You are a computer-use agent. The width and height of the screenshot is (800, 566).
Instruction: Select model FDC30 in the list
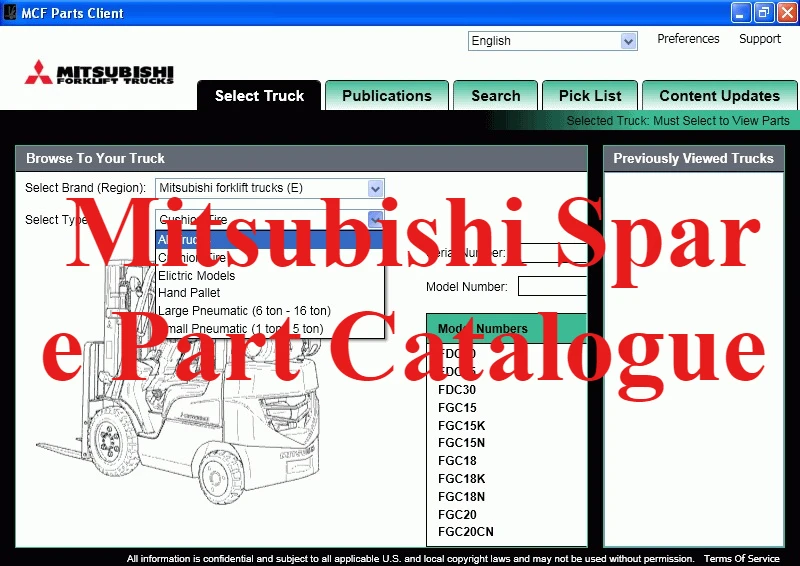tap(457, 390)
